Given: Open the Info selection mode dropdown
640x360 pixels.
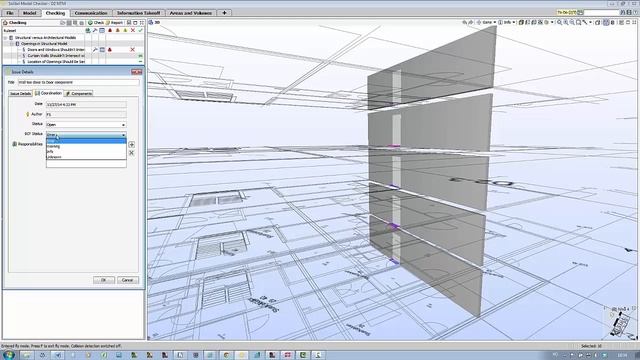Looking at the screenshot, I should 507,22.
